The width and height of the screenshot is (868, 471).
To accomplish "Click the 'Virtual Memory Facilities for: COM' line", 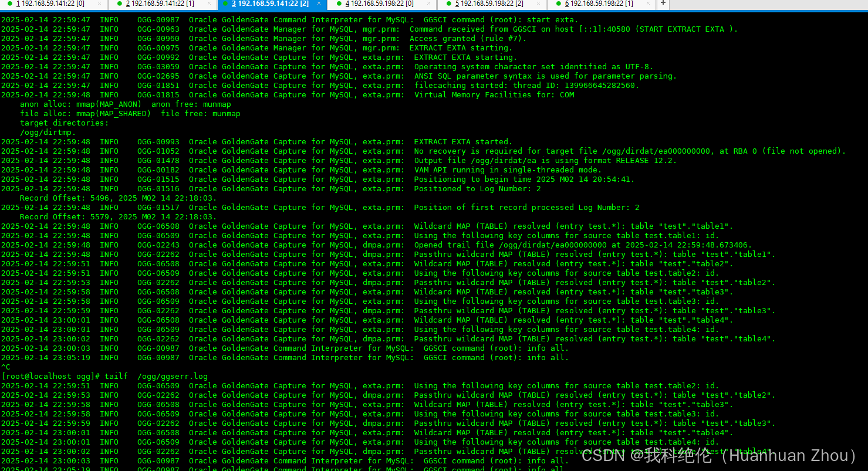I will pos(288,95).
